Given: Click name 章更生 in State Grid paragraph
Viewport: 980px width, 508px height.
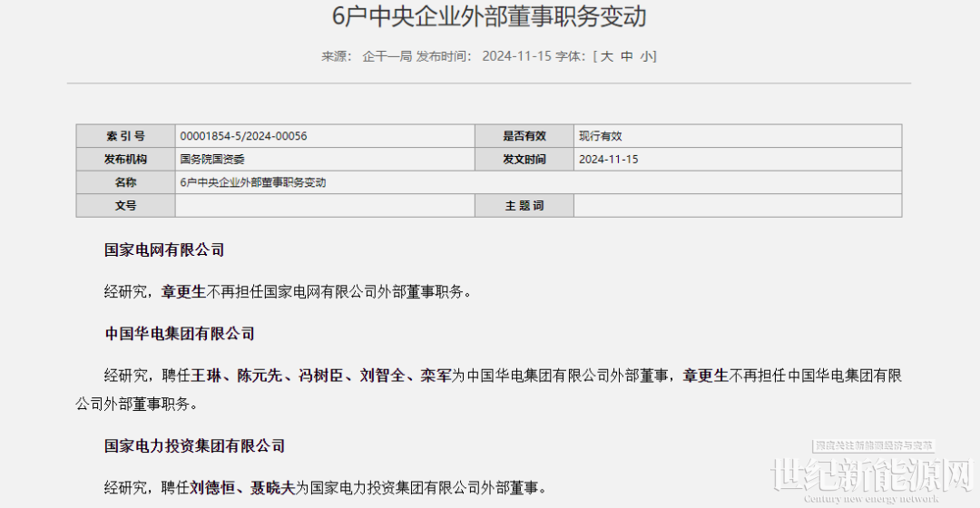Looking at the screenshot, I should [183, 292].
